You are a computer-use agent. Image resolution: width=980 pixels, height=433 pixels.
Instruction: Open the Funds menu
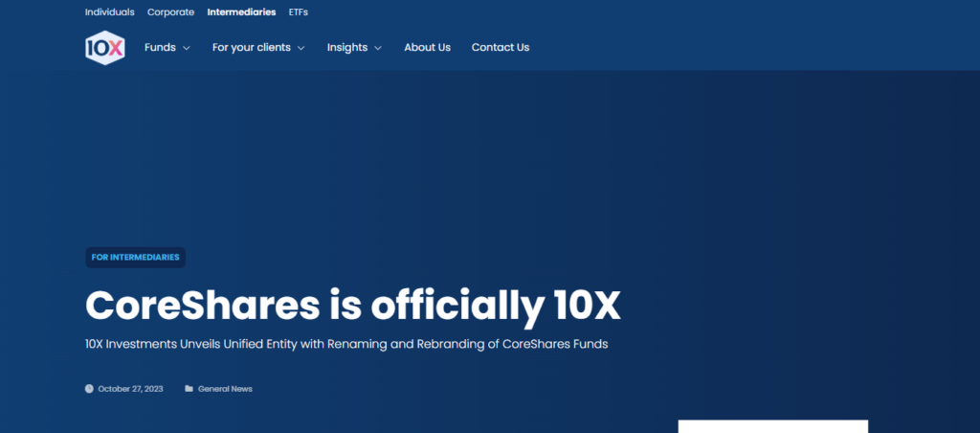point(160,48)
